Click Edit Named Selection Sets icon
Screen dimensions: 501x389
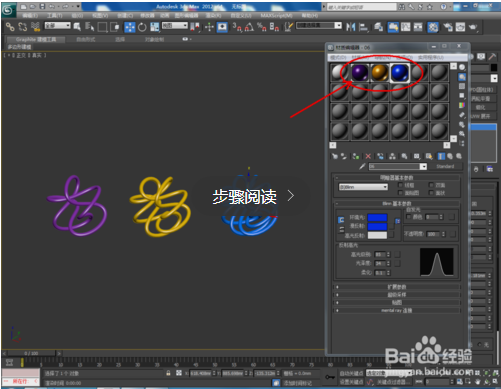coord(289,27)
